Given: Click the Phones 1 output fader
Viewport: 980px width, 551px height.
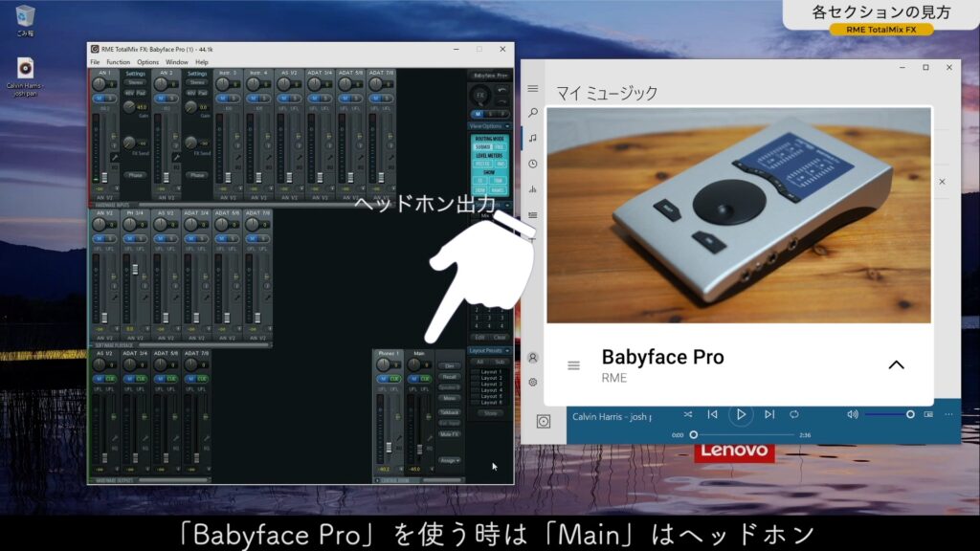Looking at the screenshot, I should [x=389, y=448].
